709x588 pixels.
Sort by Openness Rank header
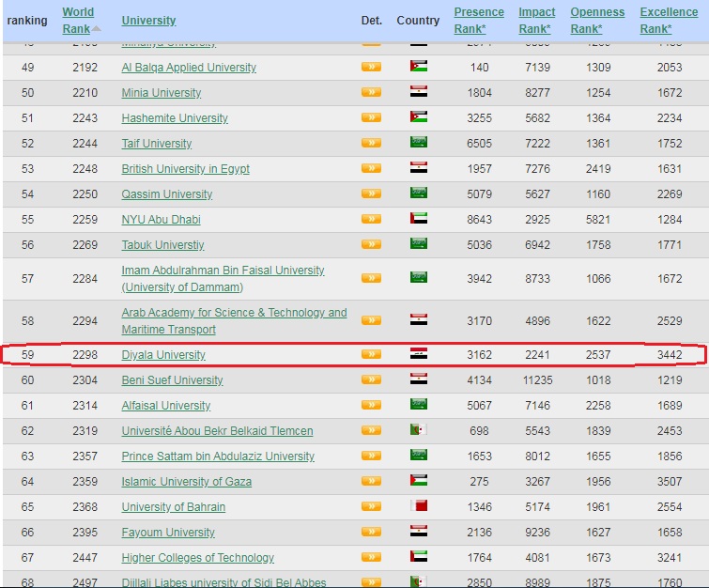tap(597, 21)
